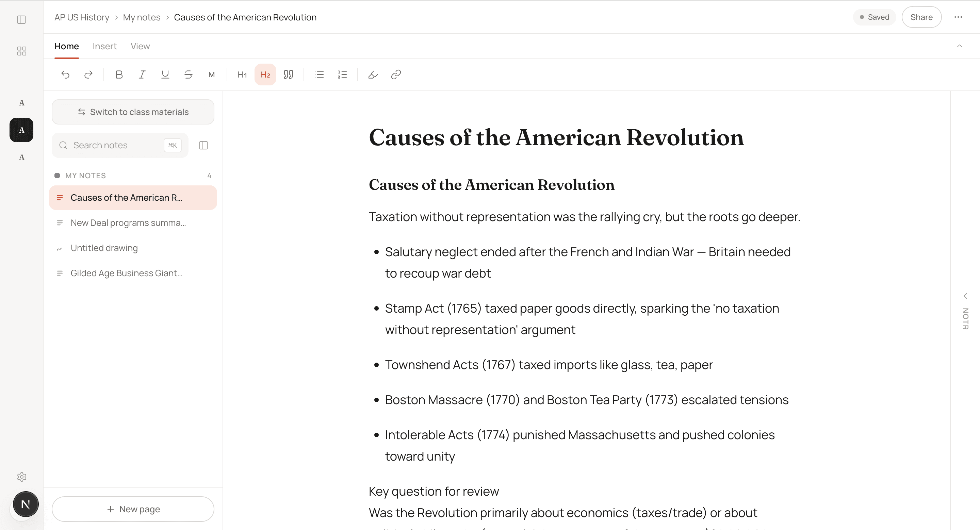
Task: Insert a hyperlink with the link icon
Action: click(396, 74)
